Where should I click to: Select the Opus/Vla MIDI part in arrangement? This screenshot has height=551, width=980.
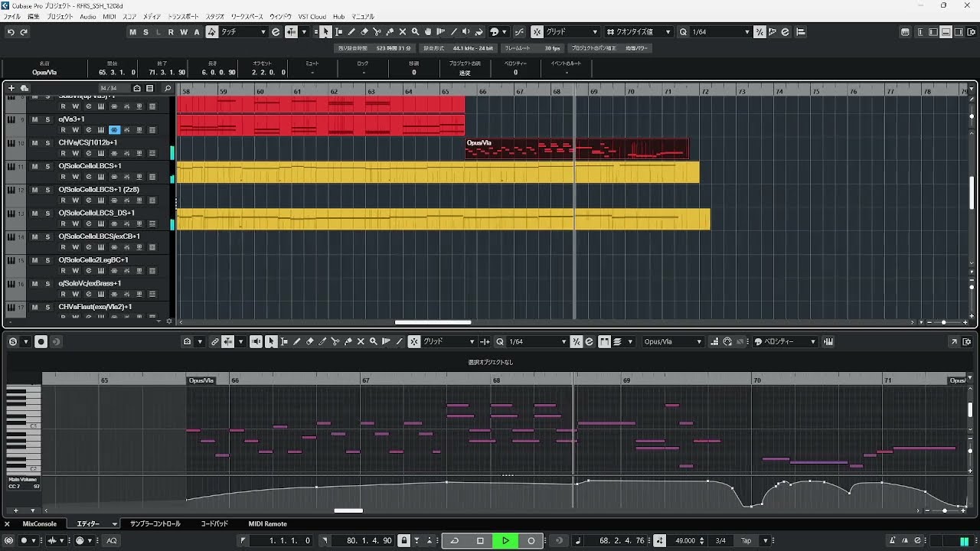tap(577, 148)
